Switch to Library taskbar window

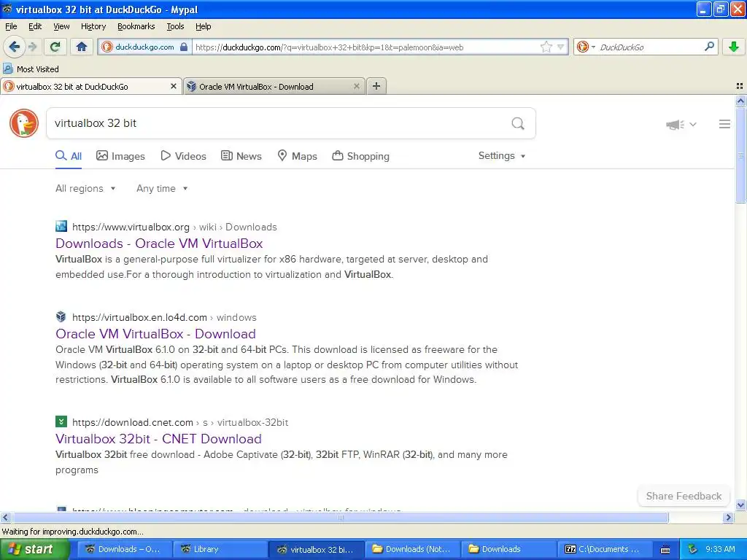pyautogui.click(x=219, y=549)
